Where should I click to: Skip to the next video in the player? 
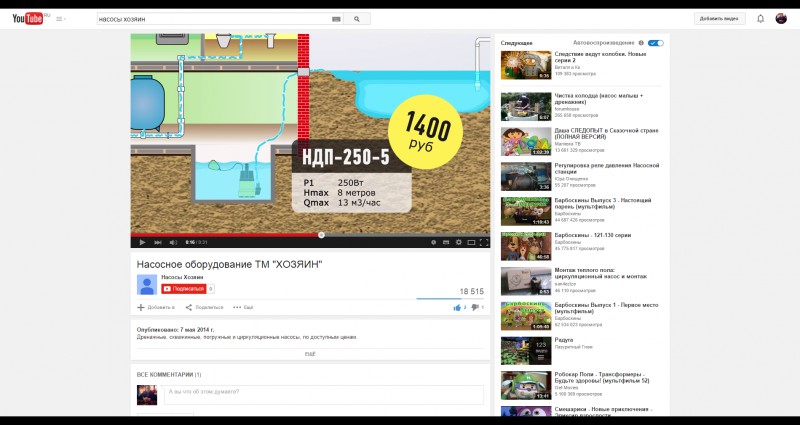[x=158, y=242]
